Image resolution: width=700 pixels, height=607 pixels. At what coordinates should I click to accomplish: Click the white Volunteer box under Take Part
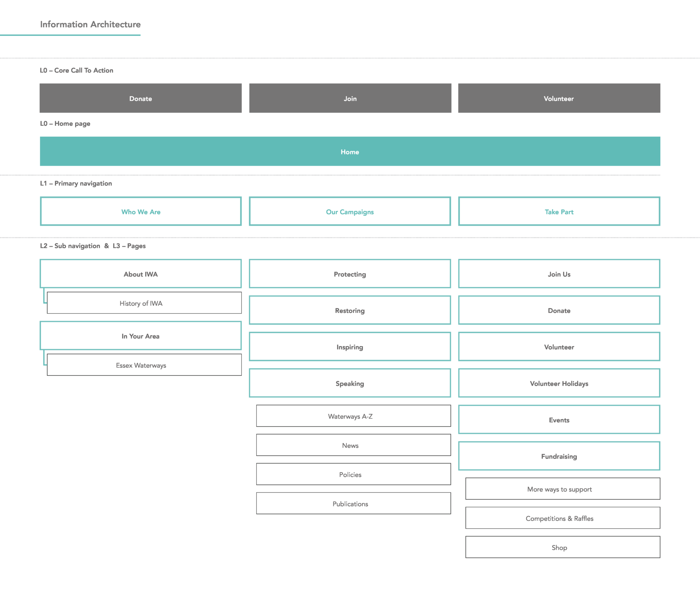(x=559, y=347)
